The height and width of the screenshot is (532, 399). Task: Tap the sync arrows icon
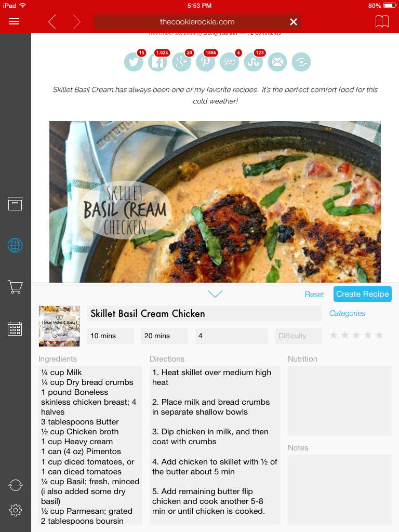click(15, 485)
